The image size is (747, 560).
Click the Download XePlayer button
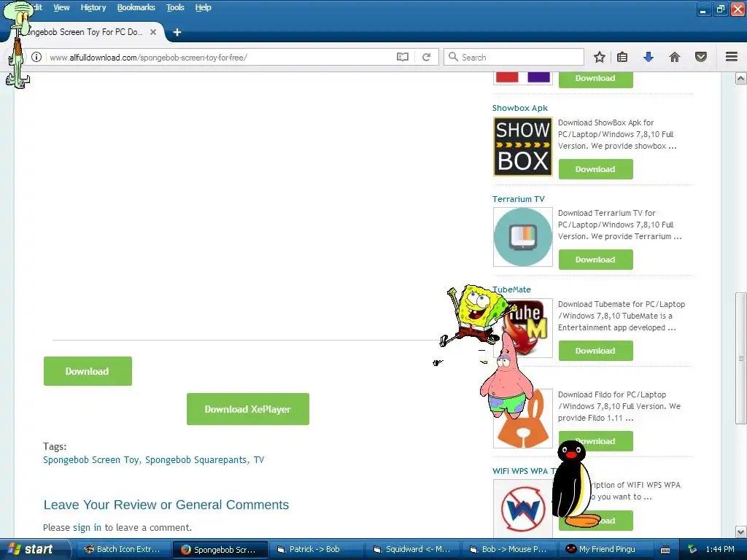pyautogui.click(x=248, y=409)
